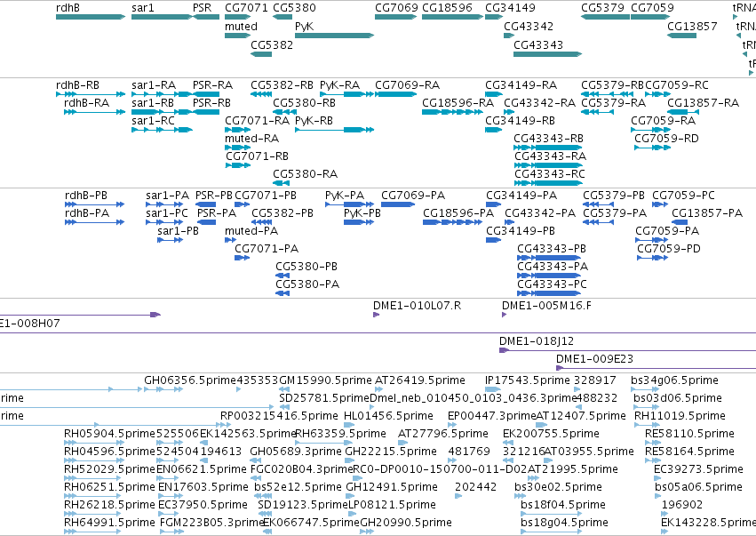This screenshot has width=756, height=536.
Task: Select the bs18f04.5prime EST
Action: click(x=551, y=513)
